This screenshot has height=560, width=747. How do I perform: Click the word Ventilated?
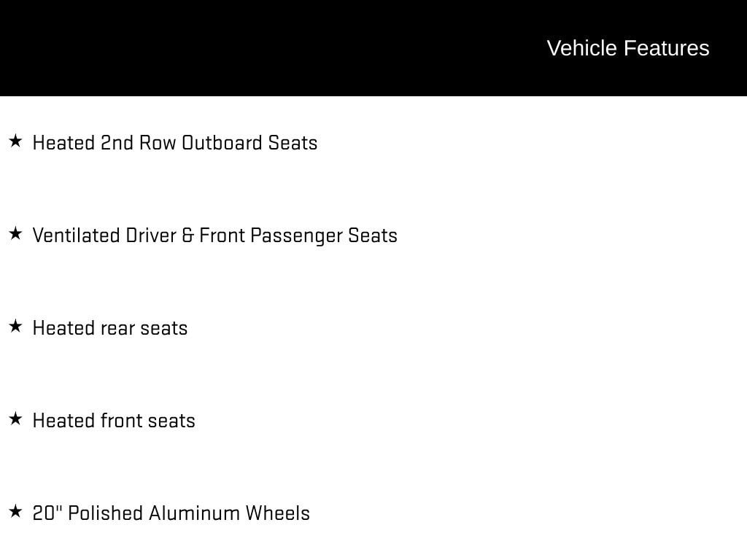[x=76, y=236]
